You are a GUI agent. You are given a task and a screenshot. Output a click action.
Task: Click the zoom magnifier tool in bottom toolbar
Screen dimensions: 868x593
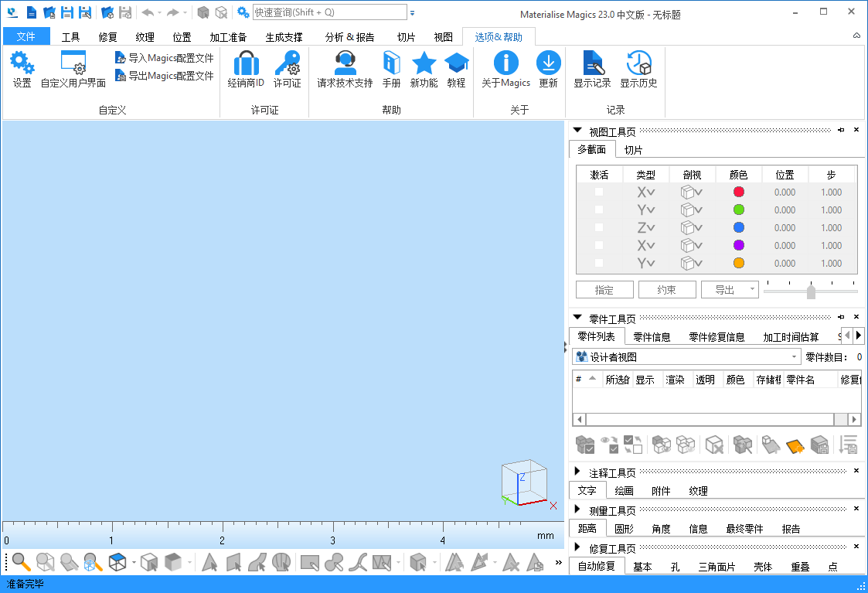(21, 562)
